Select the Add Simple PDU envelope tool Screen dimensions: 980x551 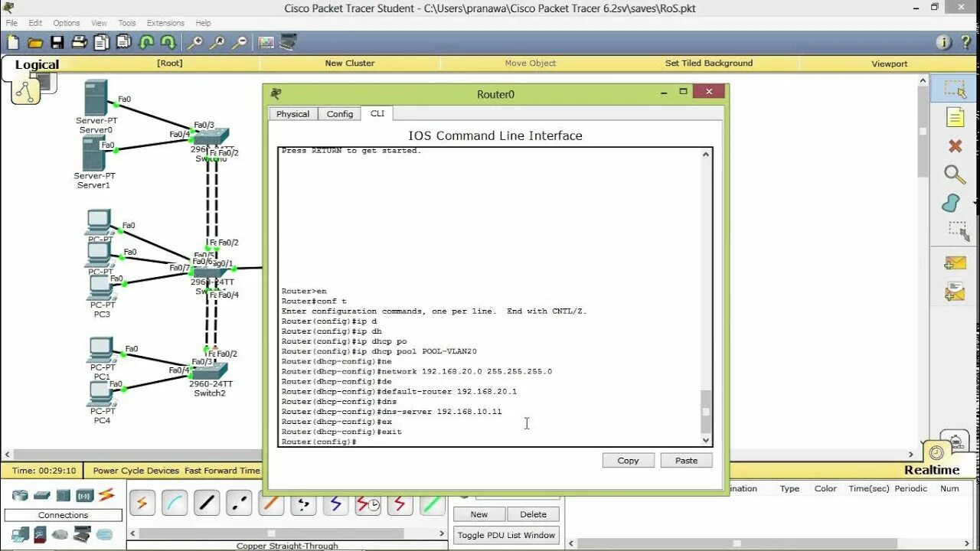tap(955, 263)
